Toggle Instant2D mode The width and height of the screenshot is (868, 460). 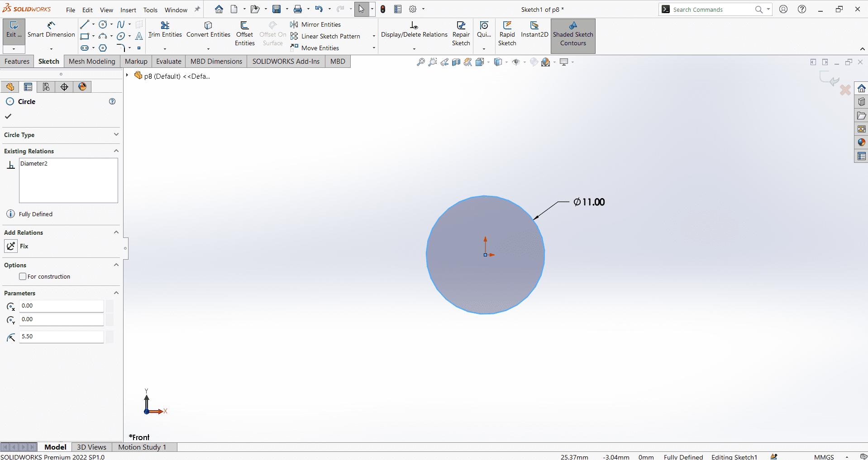coord(534,30)
